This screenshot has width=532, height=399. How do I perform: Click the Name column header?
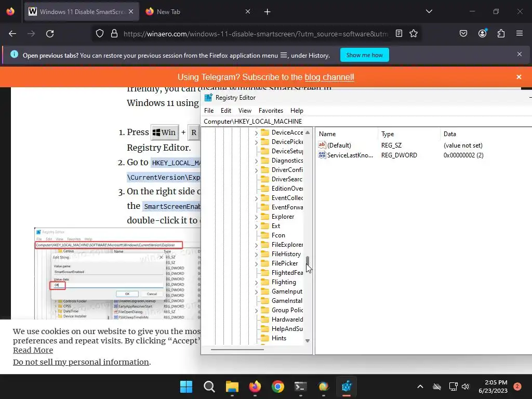[x=346, y=134]
